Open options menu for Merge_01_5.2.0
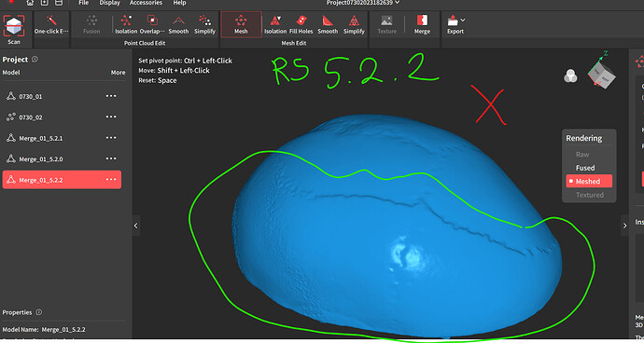 click(x=111, y=158)
